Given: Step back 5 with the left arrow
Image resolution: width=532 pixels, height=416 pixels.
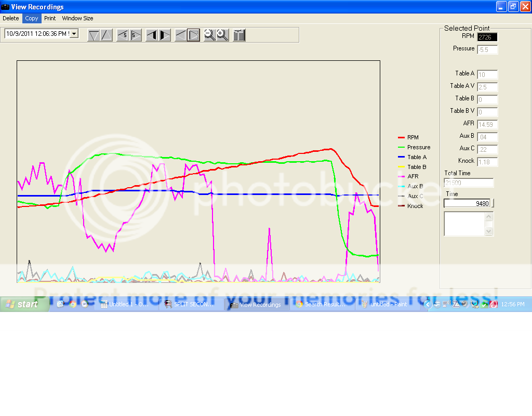Looking at the screenshot, I should (123, 35).
